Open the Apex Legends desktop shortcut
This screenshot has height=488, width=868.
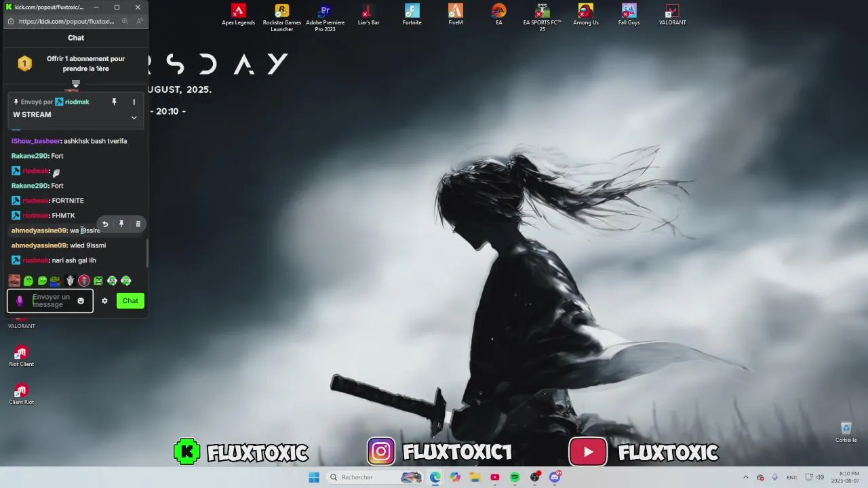(x=238, y=15)
